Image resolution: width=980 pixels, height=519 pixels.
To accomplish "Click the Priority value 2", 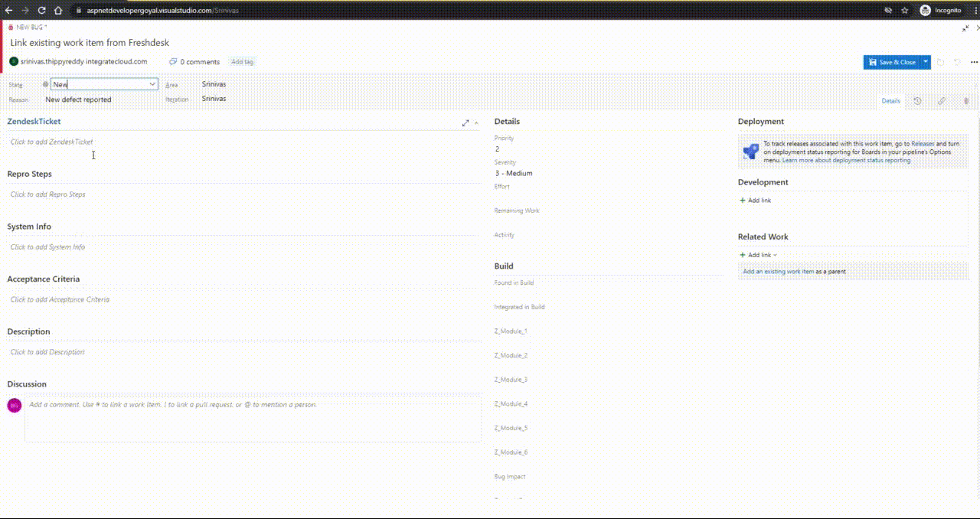I will point(497,149).
